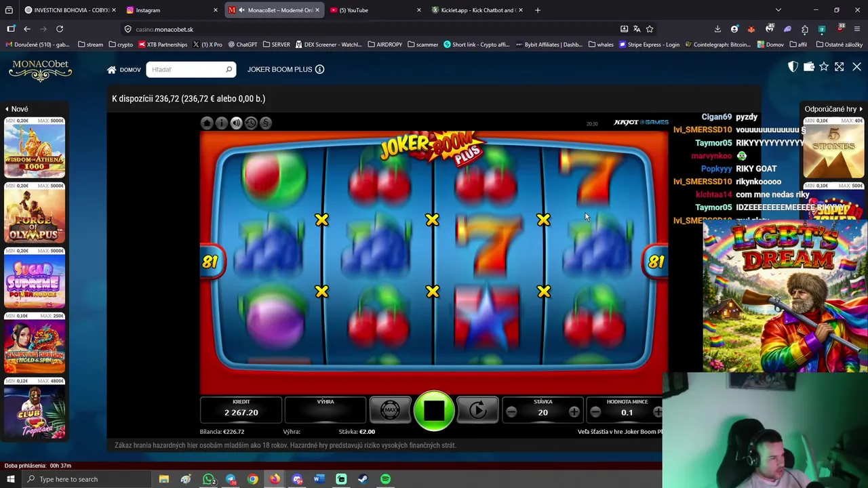Open the browser extensions puzzle icon
Viewport: 868px width, 488px height.
click(805, 29)
